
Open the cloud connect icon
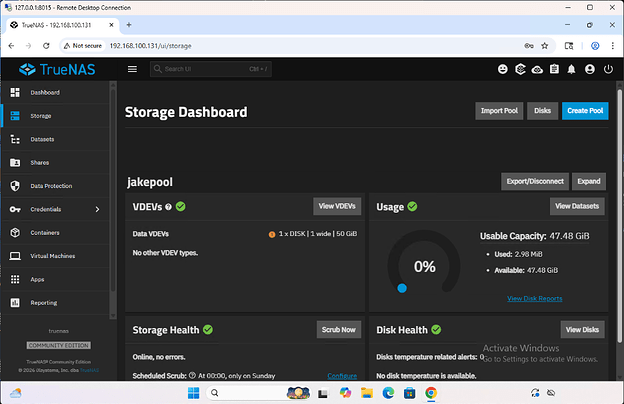[x=537, y=70]
